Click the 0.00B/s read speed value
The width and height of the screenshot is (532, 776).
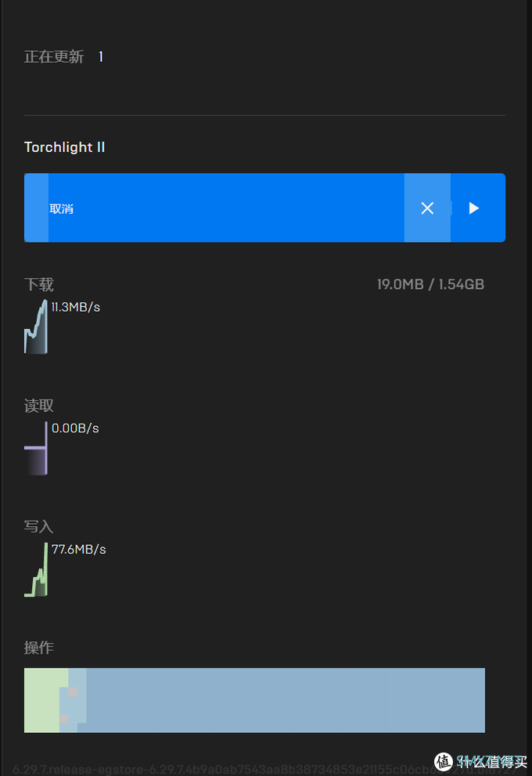(x=75, y=428)
